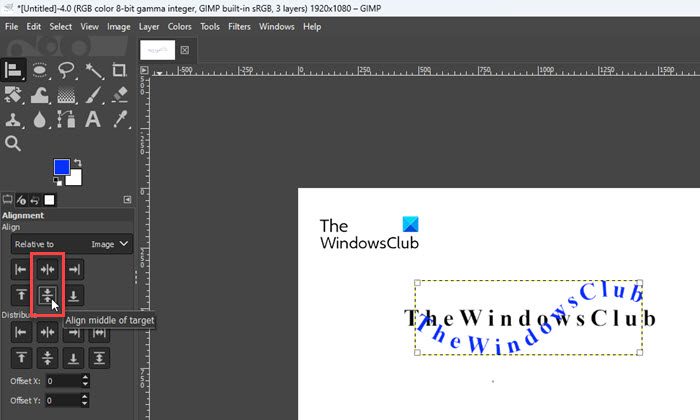
Task: Distribute left edges of targets
Action: 21,332
